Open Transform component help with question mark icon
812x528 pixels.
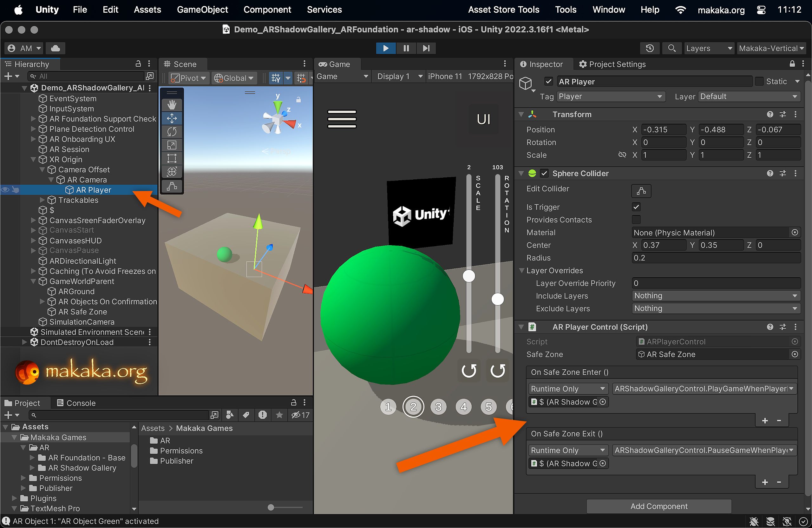click(x=770, y=114)
